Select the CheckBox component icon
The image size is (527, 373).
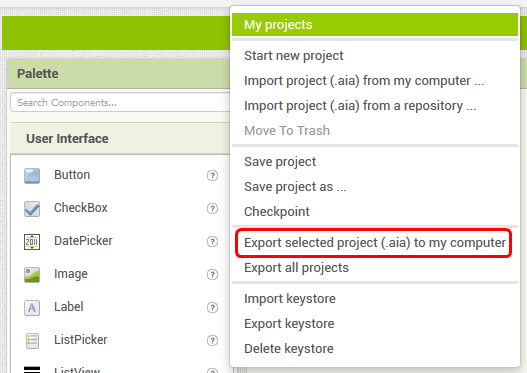click(x=32, y=209)
